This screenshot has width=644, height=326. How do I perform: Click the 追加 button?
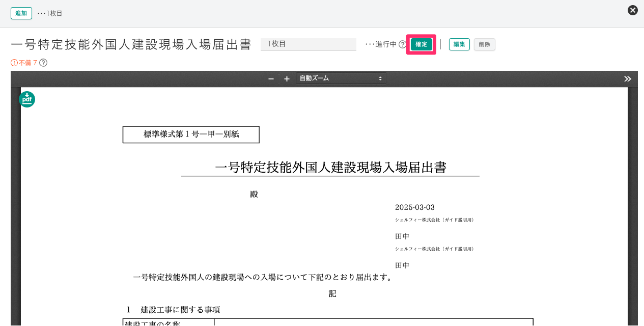coord(21,13)
